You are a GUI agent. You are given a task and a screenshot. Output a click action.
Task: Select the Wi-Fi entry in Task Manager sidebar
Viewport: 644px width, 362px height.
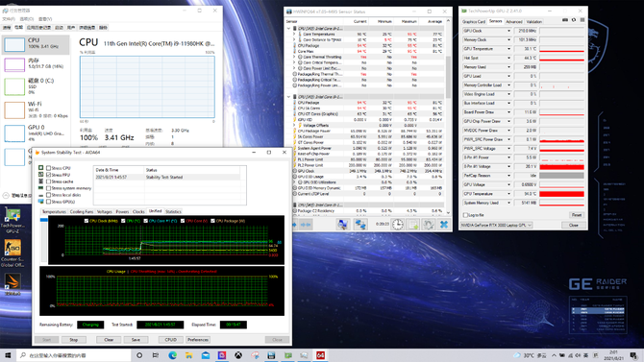coord(36,109)
